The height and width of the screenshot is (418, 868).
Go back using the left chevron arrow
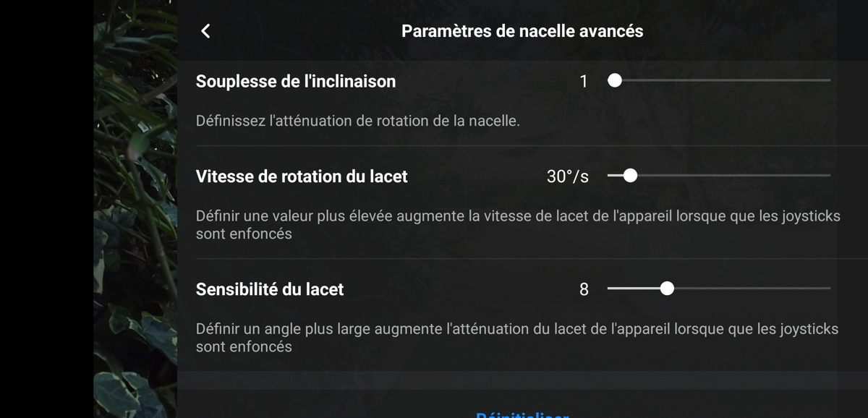205,31
